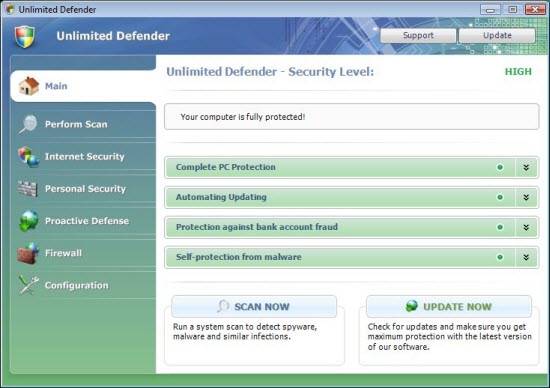Open the Personal Security label
The height and width of the screenshot is (388, 550).
(85, 189)
